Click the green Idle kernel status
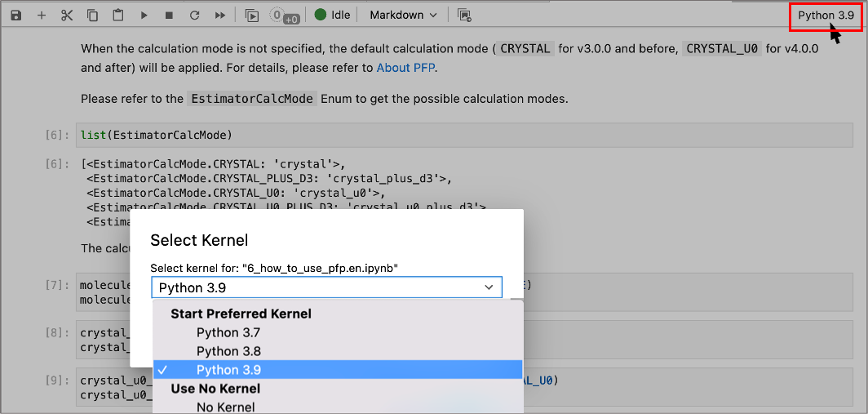Image resolution: width=868 pixels, height=414 pixels. 332,15
